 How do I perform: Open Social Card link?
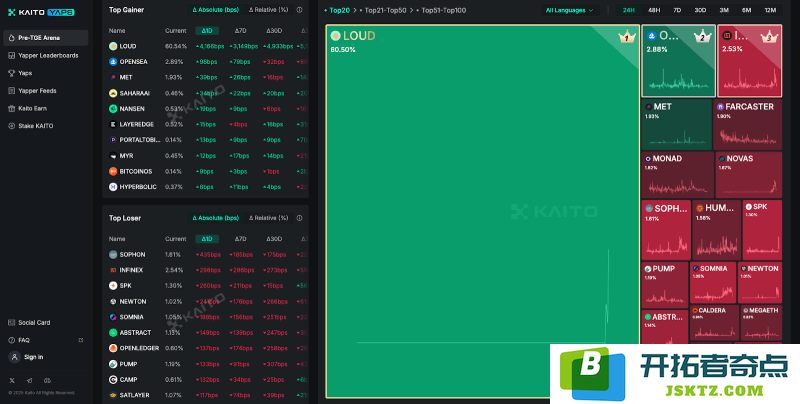pos(29,322)
